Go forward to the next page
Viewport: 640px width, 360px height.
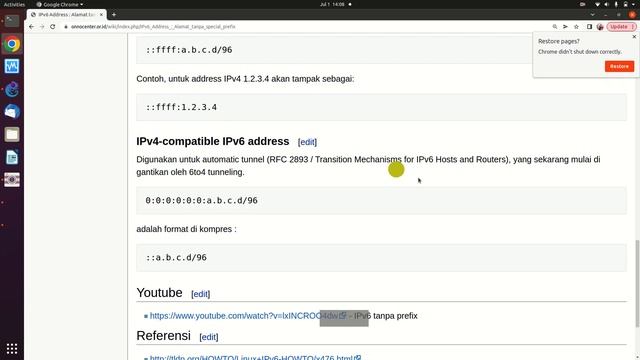(x=42, y=27)
